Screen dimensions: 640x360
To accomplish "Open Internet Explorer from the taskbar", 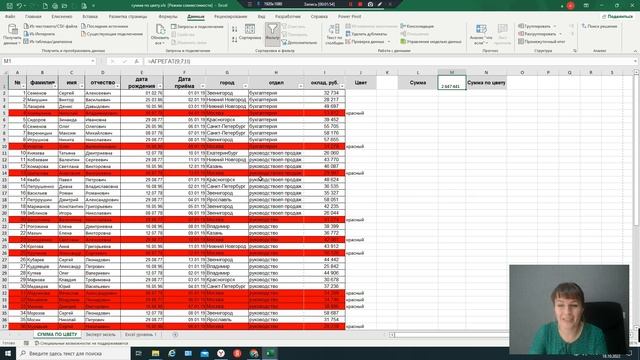I will coord(172,353).
